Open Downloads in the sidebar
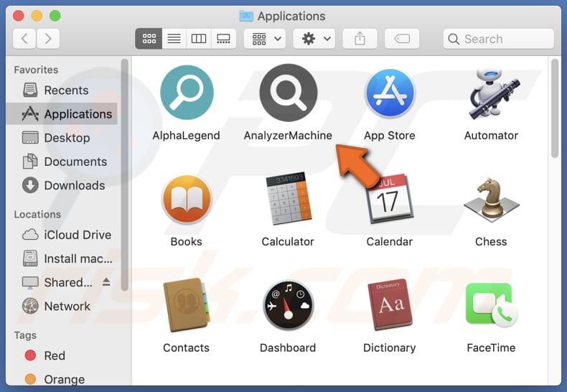 (62, 185)
